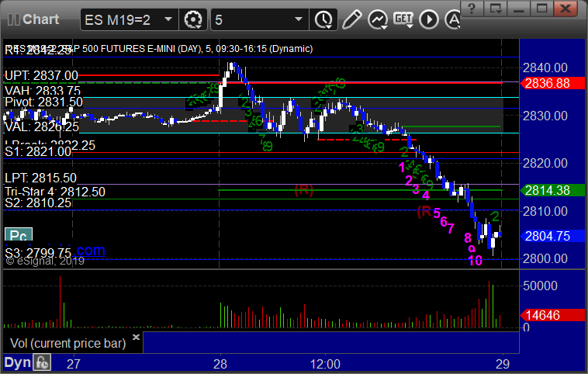
Task: Click the circled A toolbar icon
Action: (453, 19)
